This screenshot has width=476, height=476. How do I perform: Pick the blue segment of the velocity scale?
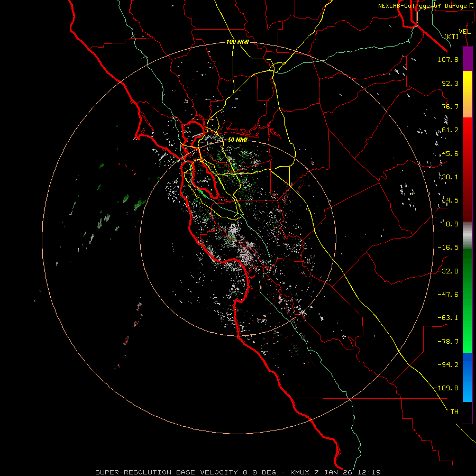click(x=467, y=377)
